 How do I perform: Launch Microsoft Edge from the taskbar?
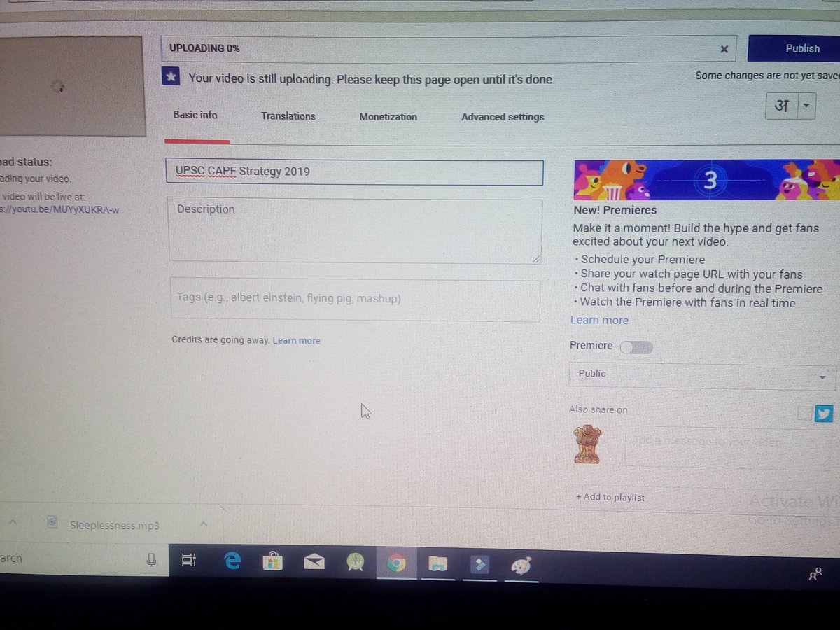point(232,561)
